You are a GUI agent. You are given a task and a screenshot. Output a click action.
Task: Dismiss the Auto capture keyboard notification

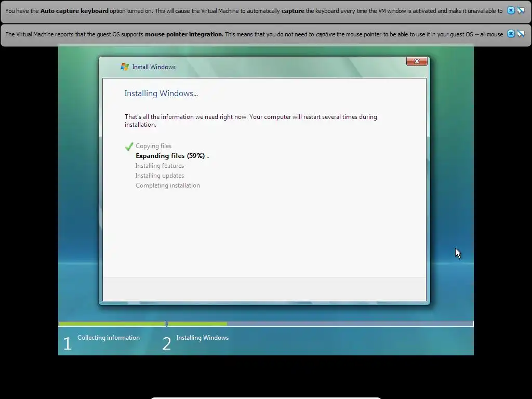pyautogui.click(x=511, y=10)
